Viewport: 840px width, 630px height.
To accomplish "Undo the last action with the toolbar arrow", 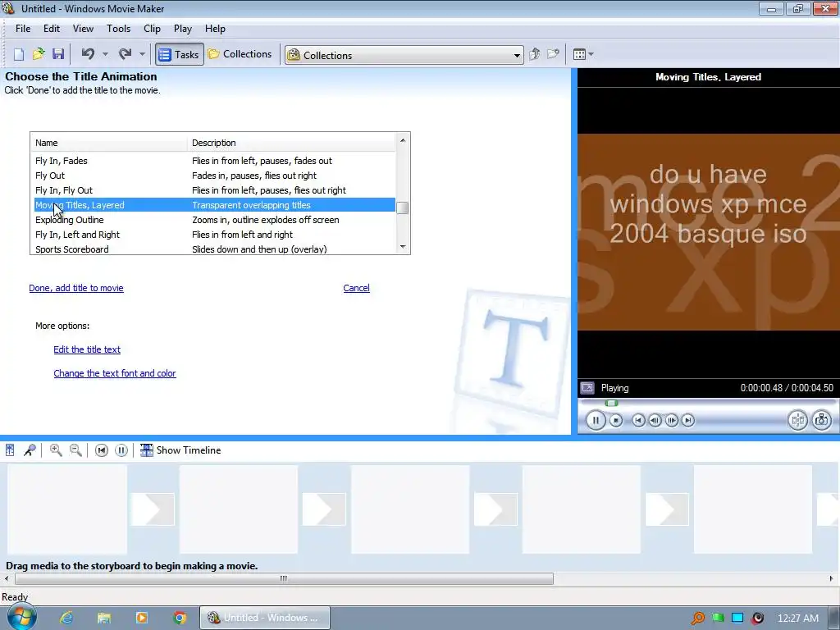I will [x=88, y=54].
